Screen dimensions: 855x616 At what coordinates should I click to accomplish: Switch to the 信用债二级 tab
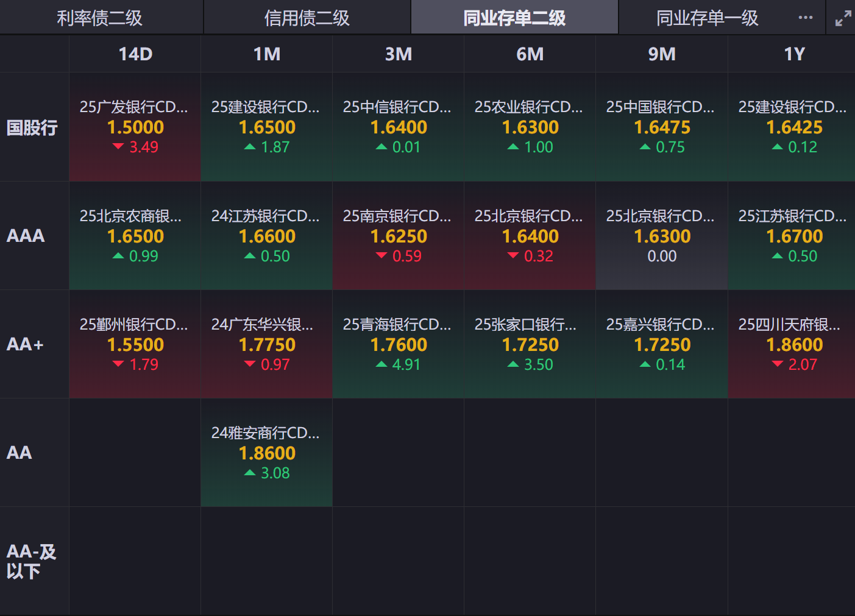pos(307,18)
